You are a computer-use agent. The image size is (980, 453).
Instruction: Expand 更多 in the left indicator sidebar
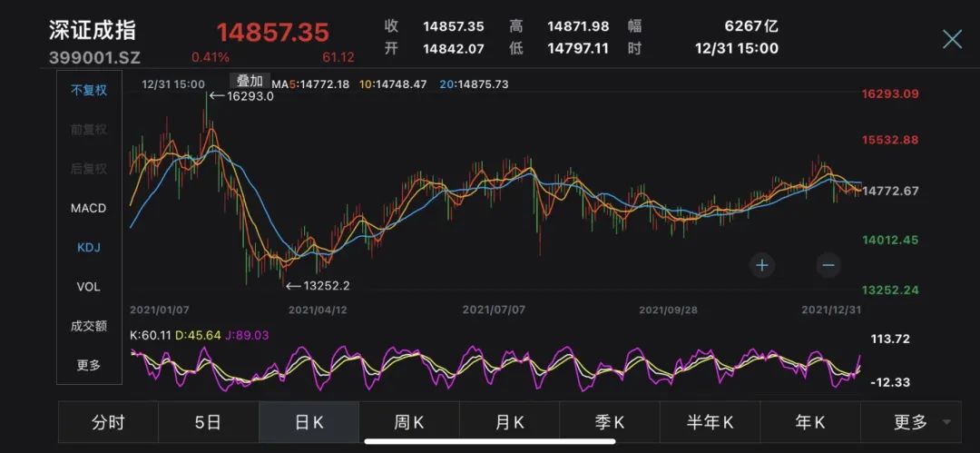click(x=89, y=365)
